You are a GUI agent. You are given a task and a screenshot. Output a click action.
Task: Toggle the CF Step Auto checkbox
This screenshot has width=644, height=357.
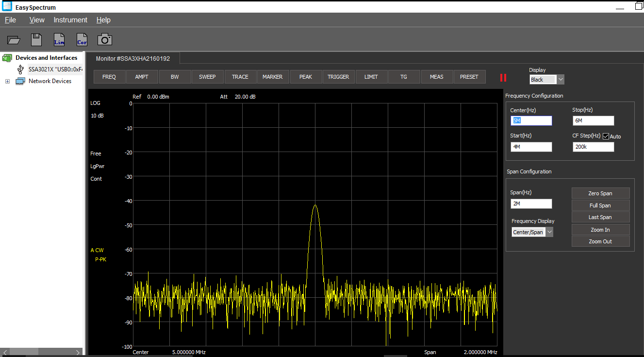point(606,136)
